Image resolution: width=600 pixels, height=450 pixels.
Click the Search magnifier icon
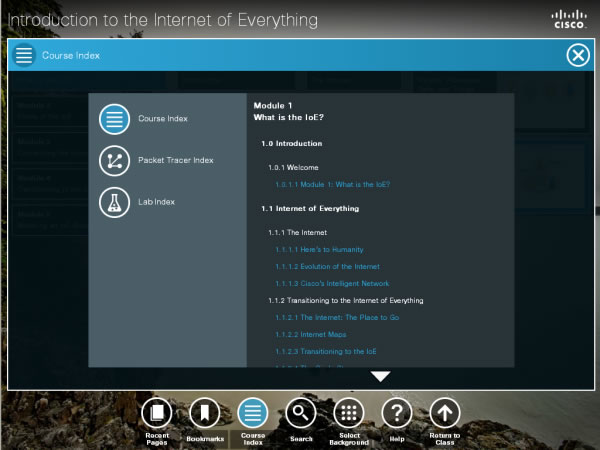point(300,412)
